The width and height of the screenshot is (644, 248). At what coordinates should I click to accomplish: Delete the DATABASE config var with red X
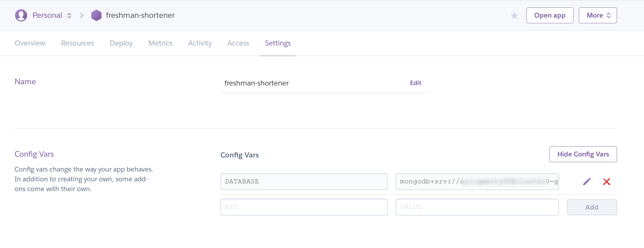[606, 182]
